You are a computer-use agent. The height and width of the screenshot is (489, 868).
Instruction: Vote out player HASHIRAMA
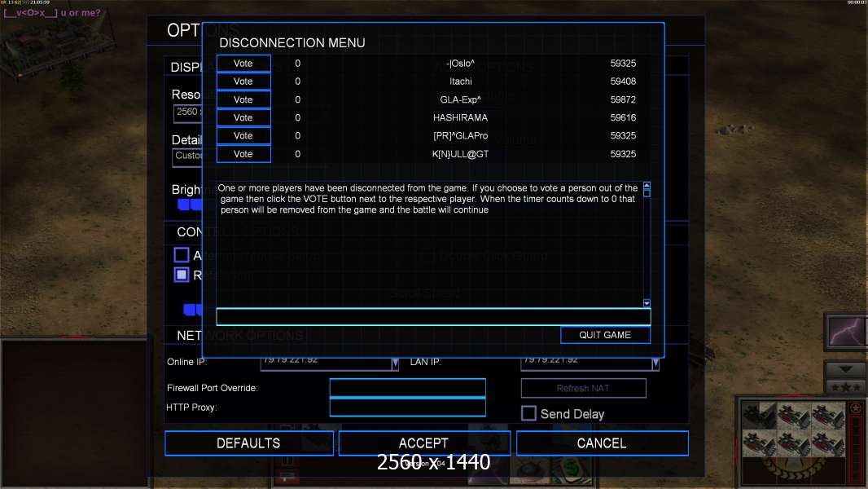[x=243, y=117]
